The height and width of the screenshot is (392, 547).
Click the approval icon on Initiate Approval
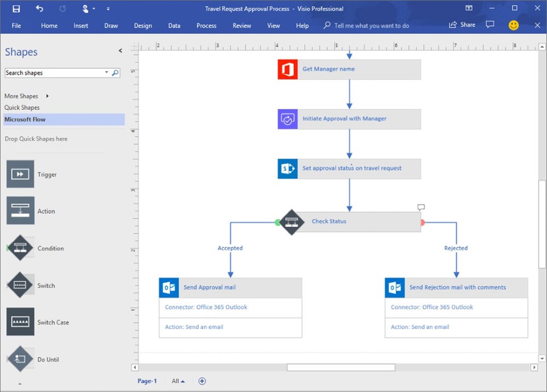(x=287, y=119)
